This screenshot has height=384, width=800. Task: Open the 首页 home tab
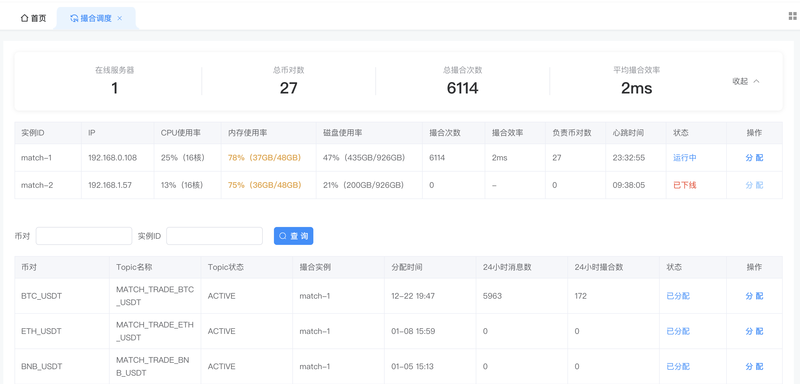pos(33,18)
